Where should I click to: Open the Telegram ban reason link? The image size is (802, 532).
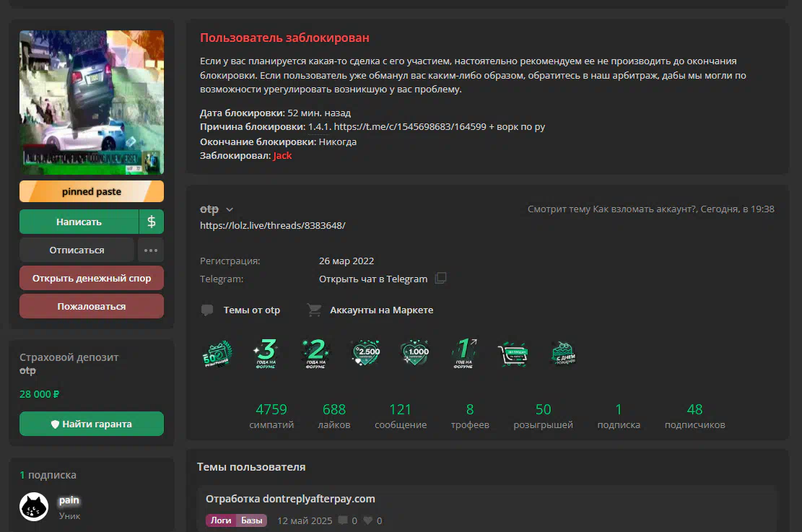pos(410,126)
